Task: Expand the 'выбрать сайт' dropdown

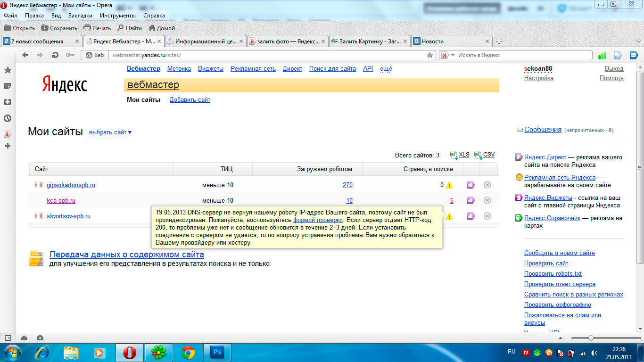Action: click(x=110, y=132)
